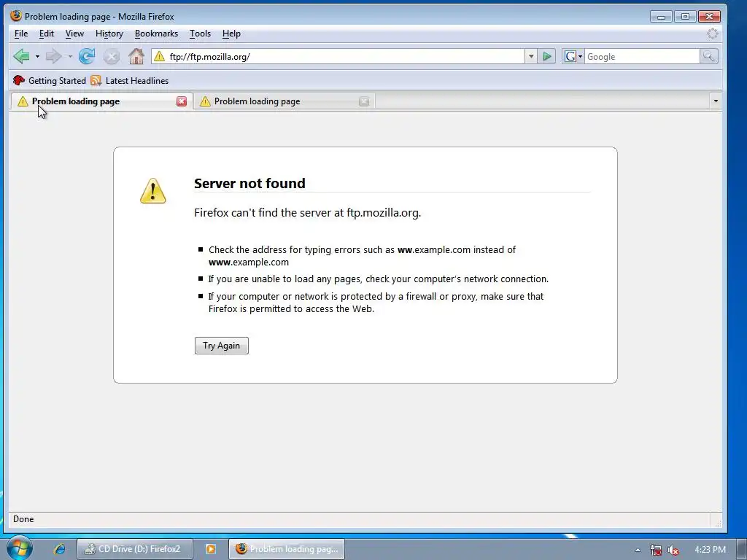
Task: Click the throbber activity indicator icon
Action: point(712,34)
